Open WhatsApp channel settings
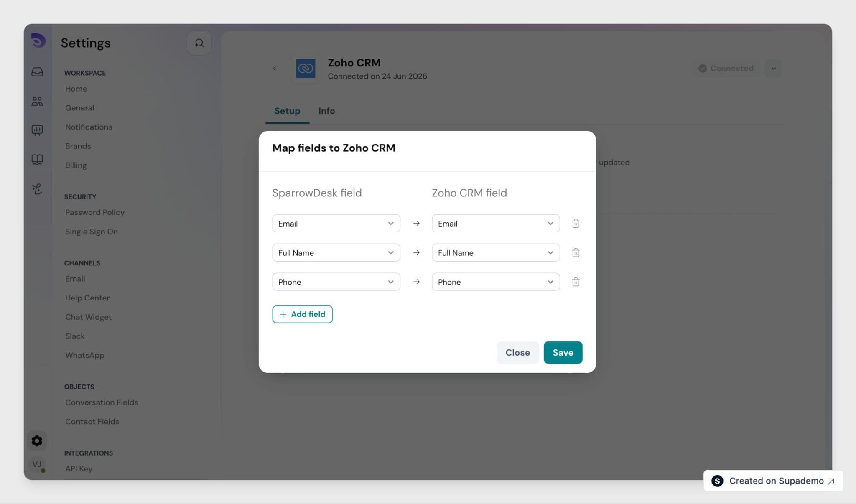 click(x=85, y=355)
